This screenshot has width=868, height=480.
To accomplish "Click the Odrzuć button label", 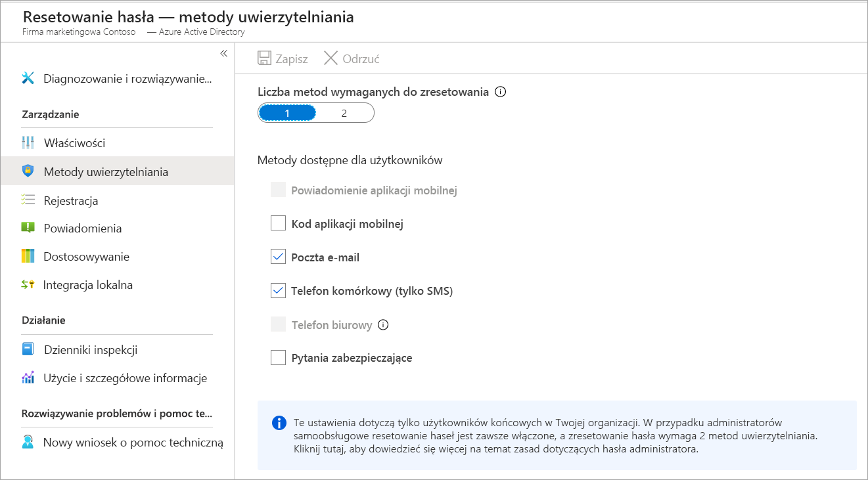I will click(x=361, y=58).
